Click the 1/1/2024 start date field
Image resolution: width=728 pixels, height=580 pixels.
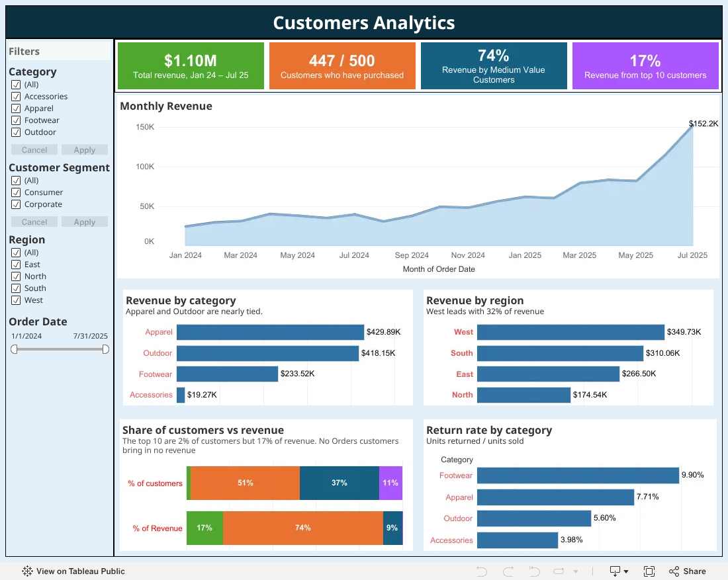pos(26,336)
